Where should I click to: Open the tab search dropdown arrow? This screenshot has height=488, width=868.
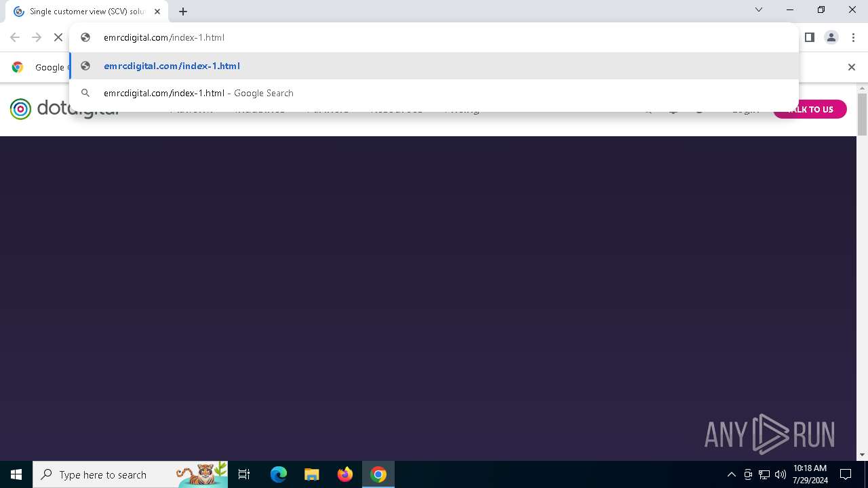pos(759,9)
